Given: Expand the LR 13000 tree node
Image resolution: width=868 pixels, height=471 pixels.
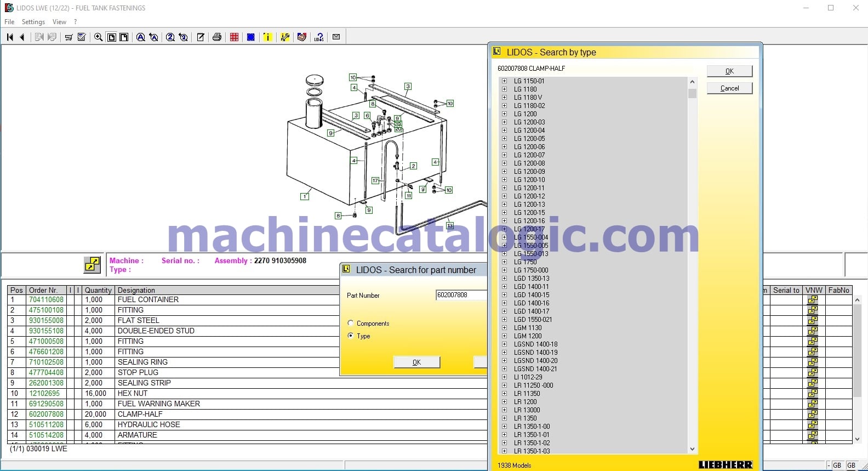Looking at the screenshot, I should (x=504, y=410).
